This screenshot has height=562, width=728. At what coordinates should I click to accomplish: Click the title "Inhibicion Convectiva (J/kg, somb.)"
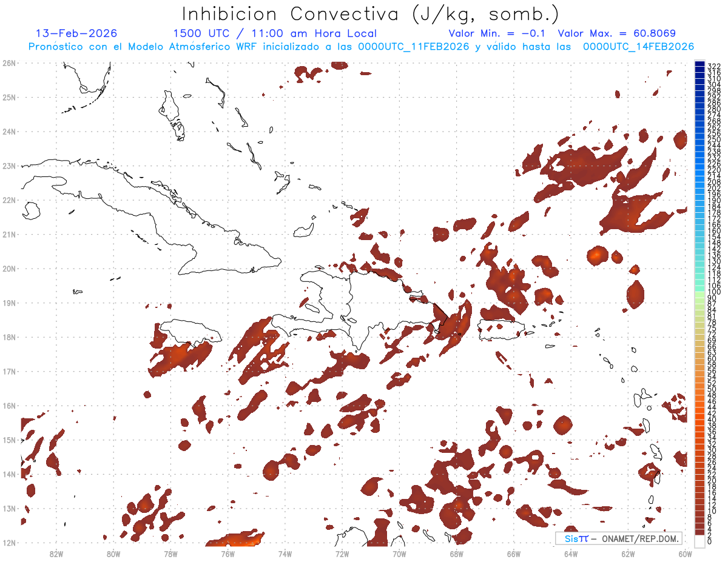pos(371,15)
